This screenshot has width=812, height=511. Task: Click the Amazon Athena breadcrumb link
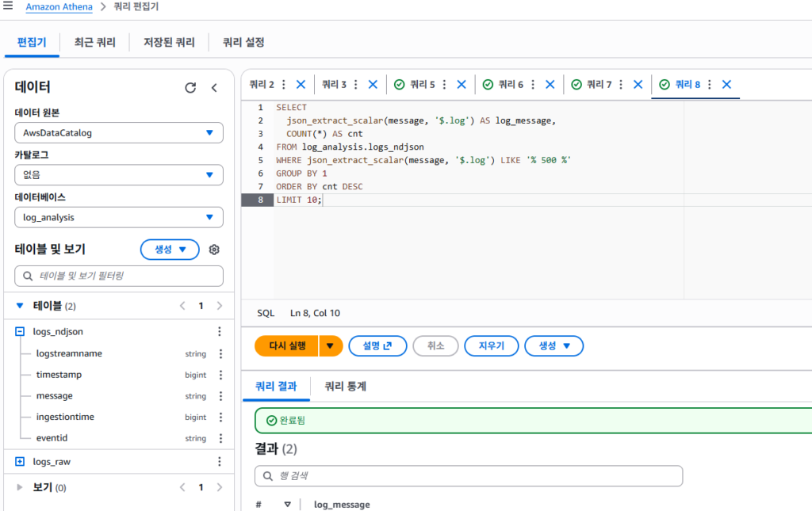[x=58, y=7]
